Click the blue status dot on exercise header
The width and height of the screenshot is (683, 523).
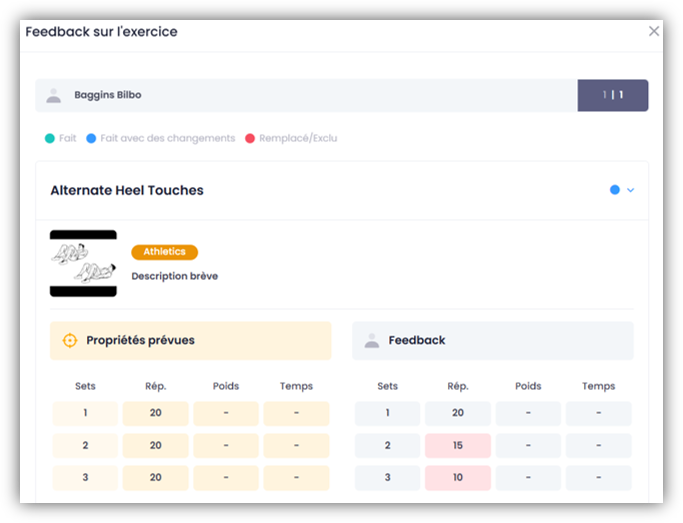[x=614, y=190]
